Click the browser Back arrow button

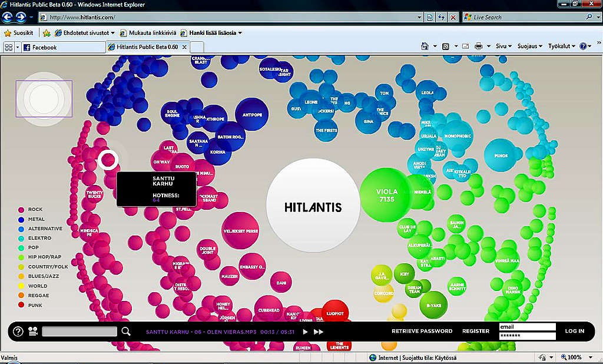pyautogui.click(x=7, y=17)
